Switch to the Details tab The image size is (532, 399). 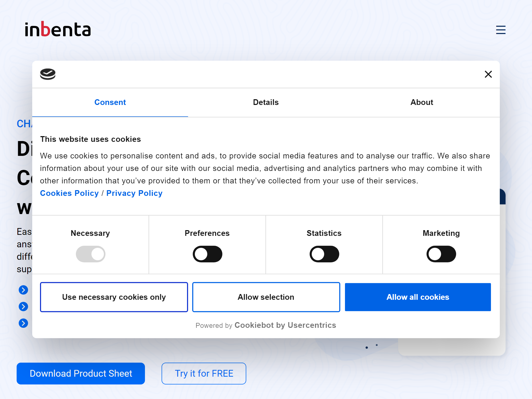pyautogui.click(x=266, y=102)
